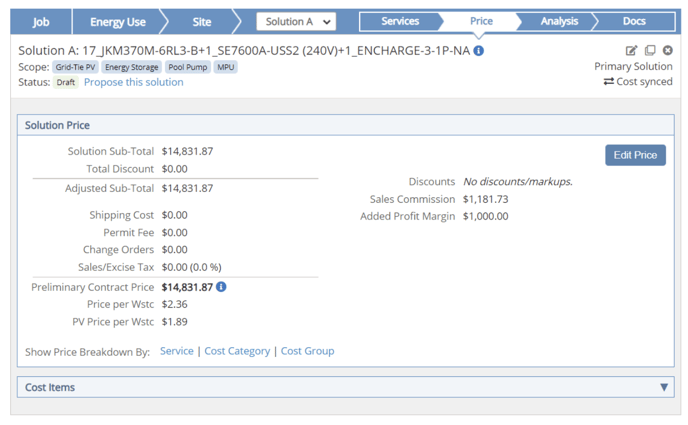Click the Cost synced arrows icon

[x=608, y=82]
